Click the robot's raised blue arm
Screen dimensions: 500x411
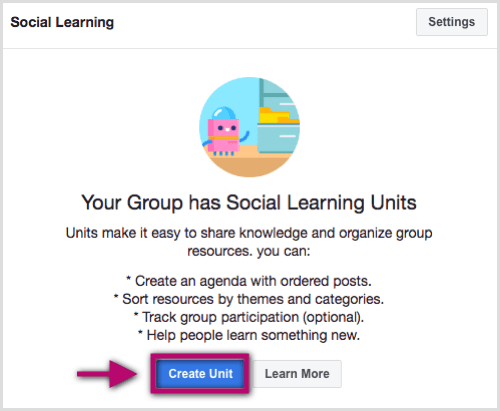tap(245, 137)
